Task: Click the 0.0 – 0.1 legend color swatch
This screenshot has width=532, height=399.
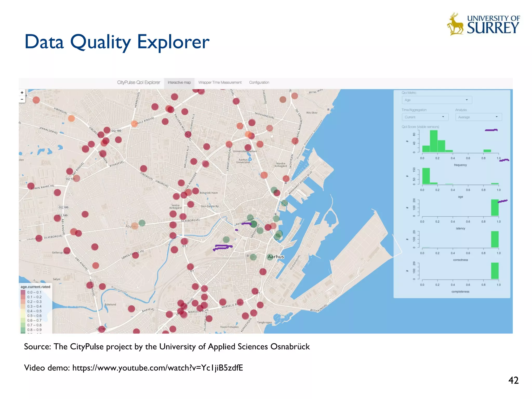Action: [23, 292]
